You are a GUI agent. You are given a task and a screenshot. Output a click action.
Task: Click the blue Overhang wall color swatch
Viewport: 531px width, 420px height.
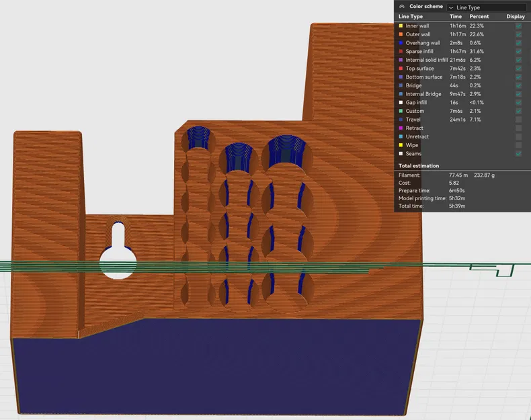click(401, 42)
